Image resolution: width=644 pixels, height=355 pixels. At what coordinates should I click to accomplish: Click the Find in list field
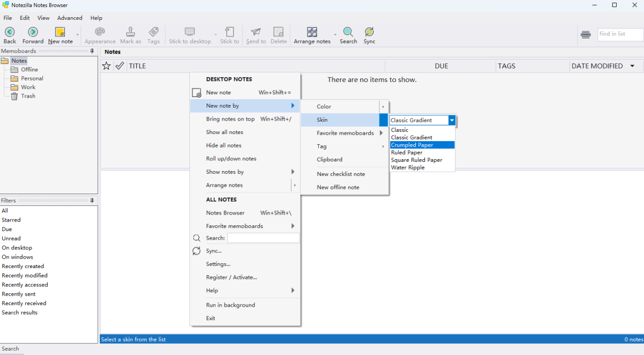(620, 34)
